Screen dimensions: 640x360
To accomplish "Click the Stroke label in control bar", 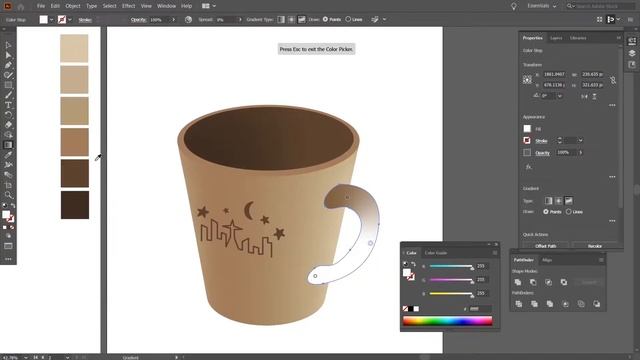I will pyautogui.click(x=85, y=20).
